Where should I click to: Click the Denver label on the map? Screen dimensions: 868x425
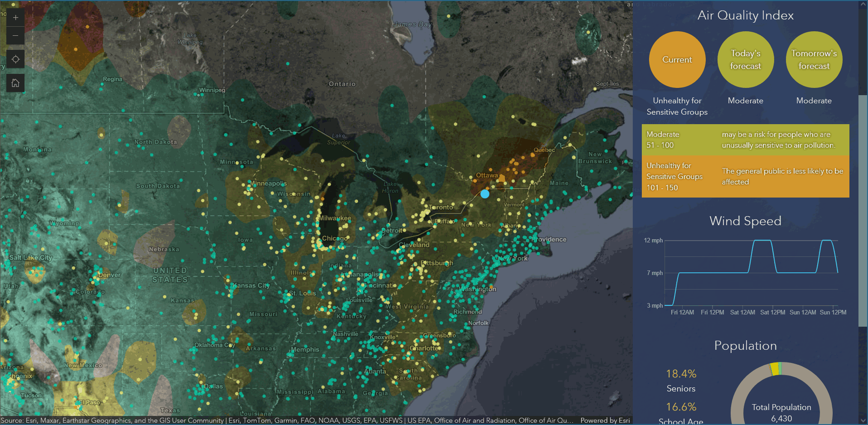tap(110, 275)
